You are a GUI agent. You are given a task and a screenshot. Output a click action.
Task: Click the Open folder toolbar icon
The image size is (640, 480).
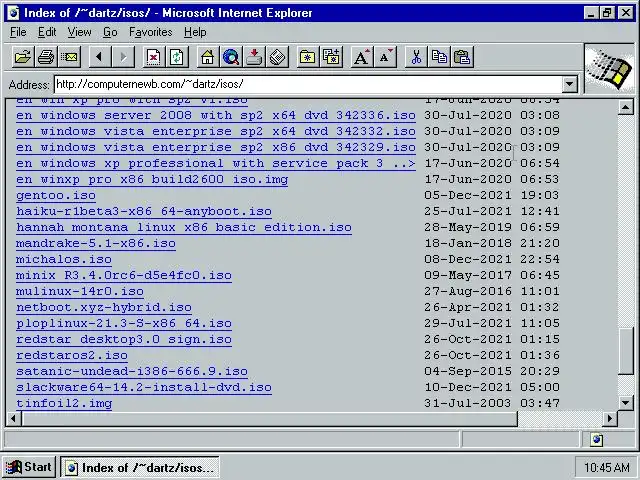pyautogui.click(x=23, y=57)
